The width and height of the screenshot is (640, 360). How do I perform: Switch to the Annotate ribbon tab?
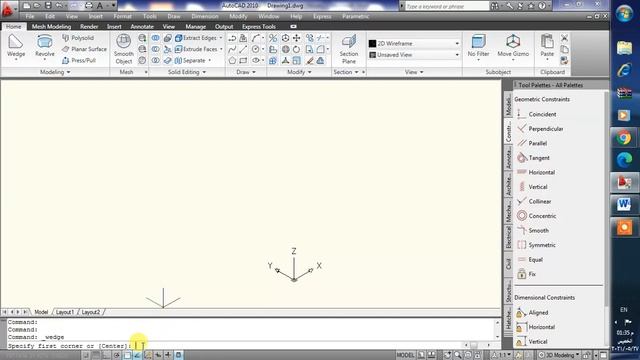(x=142, y=27)
